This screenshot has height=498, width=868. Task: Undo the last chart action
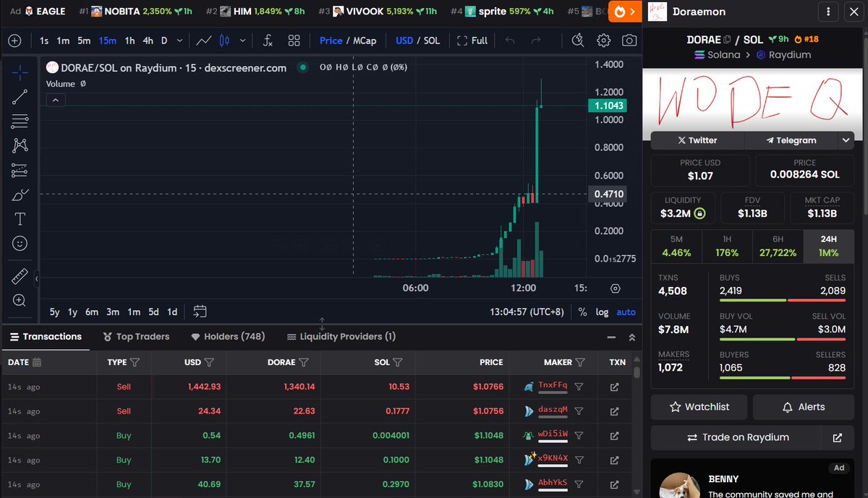510,40
